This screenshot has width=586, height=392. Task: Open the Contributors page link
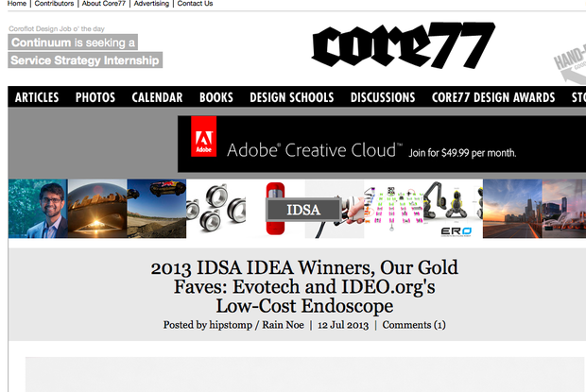tap(54, 4)
